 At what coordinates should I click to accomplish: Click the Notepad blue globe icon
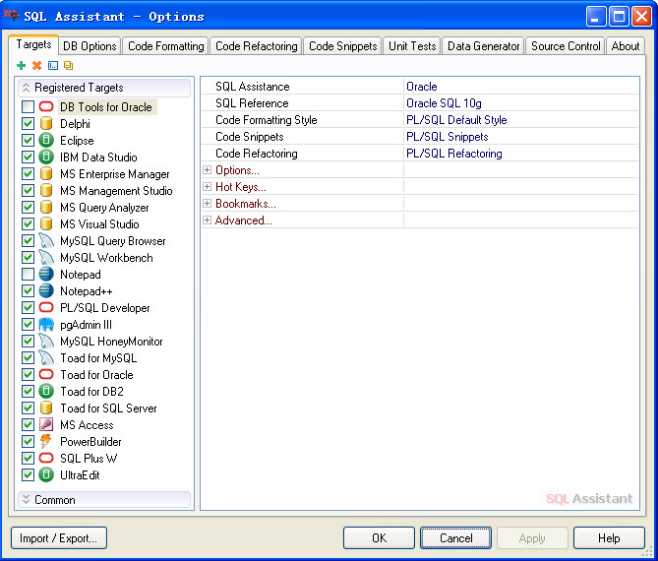point(46,274)
